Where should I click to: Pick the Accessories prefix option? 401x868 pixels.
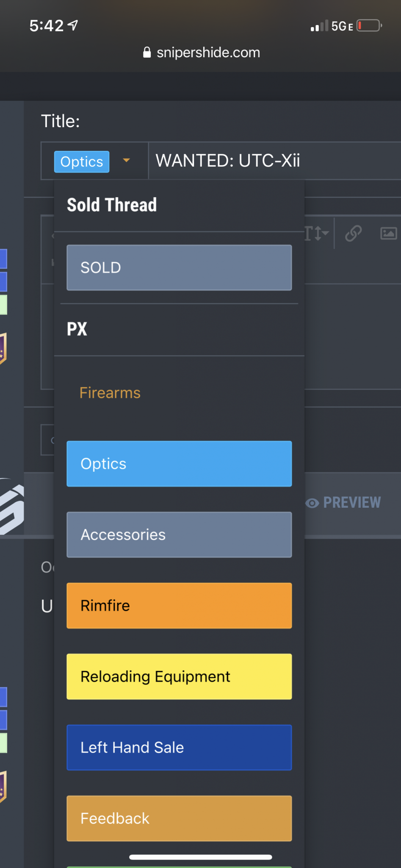tap(179, 535)
